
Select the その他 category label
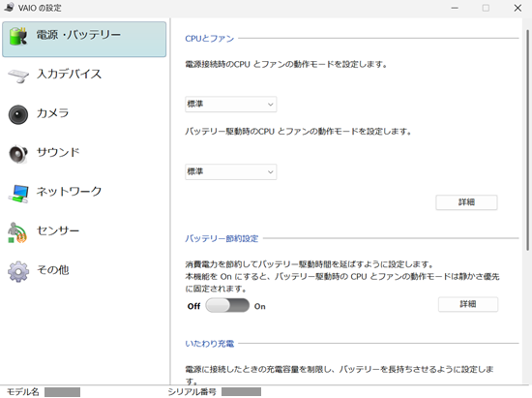click(52, 269)
